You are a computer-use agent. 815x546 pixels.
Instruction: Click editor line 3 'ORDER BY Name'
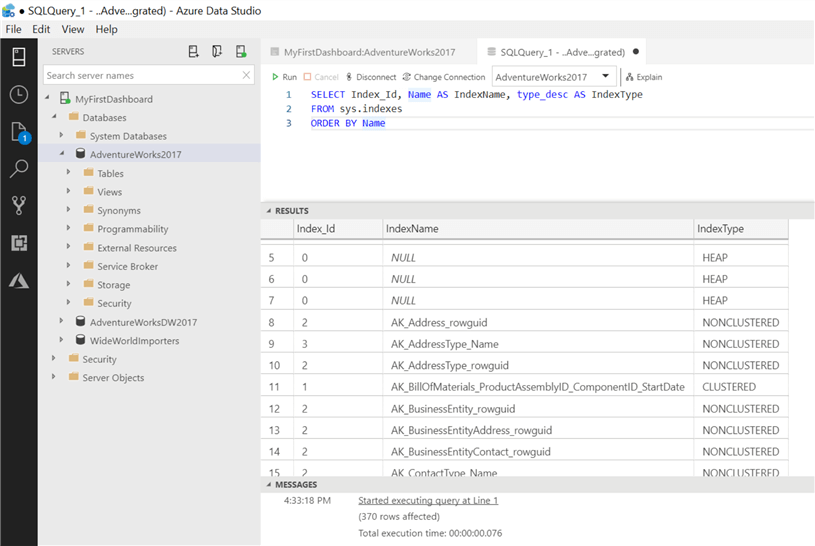[348, 123]
